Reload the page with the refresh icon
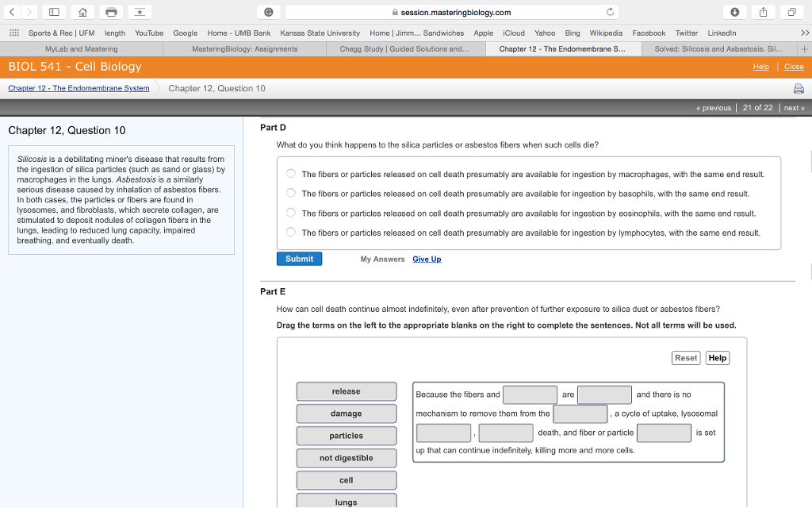Viewport: 812px width, 508px height. (610, 12)
